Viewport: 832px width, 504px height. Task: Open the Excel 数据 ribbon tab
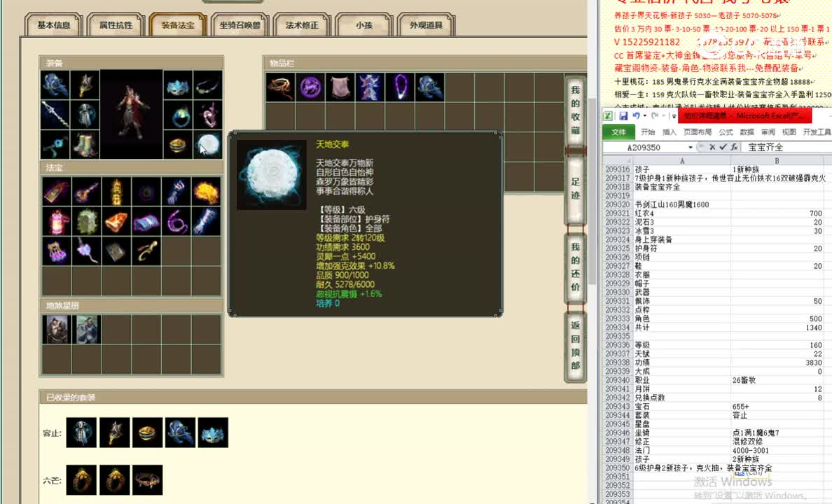pyautogui.click(x=747, y=132)
